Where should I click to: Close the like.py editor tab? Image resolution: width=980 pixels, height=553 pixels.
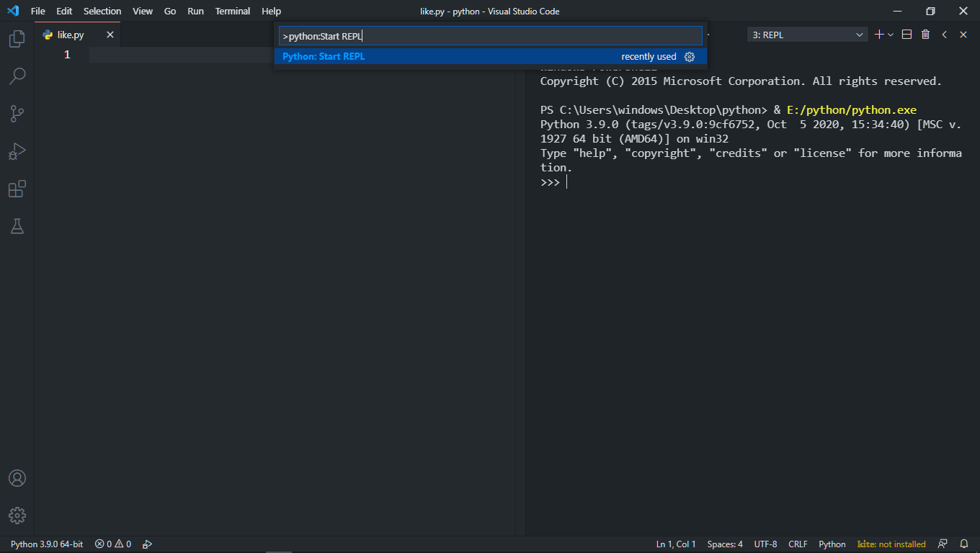pos(110,35)
